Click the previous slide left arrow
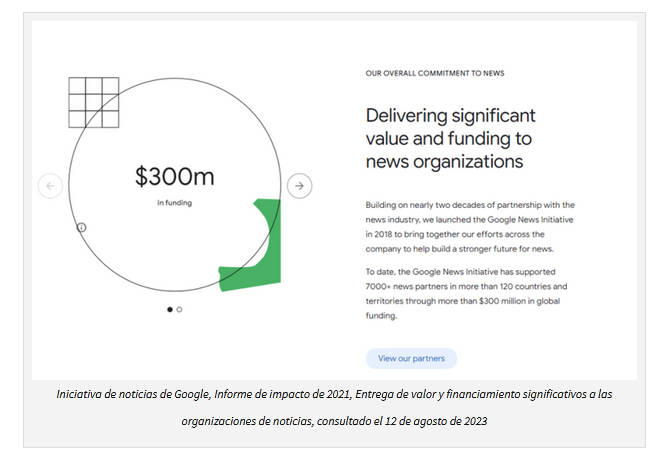Image resolution: width=671 pixels, height=464 pixels. [50, 186]
